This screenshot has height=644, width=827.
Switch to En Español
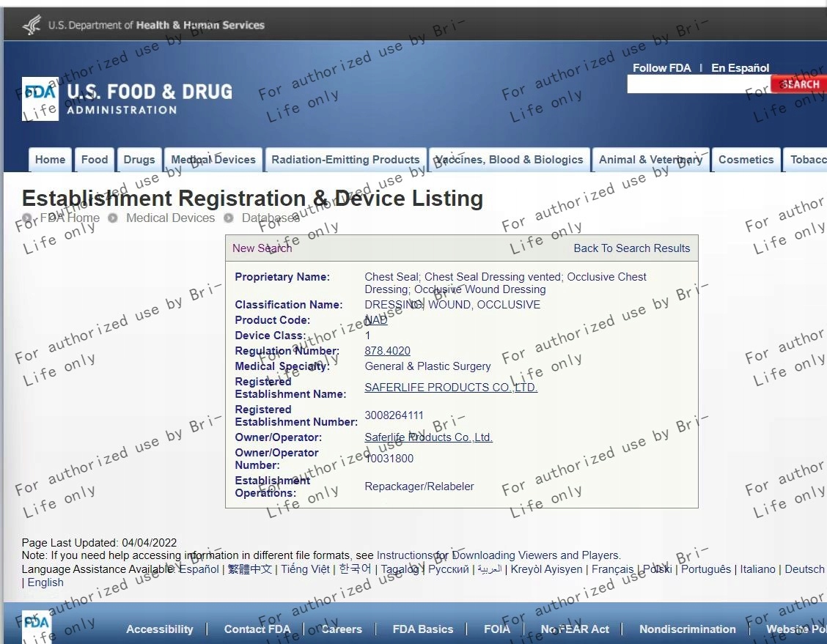coord(740,68)
